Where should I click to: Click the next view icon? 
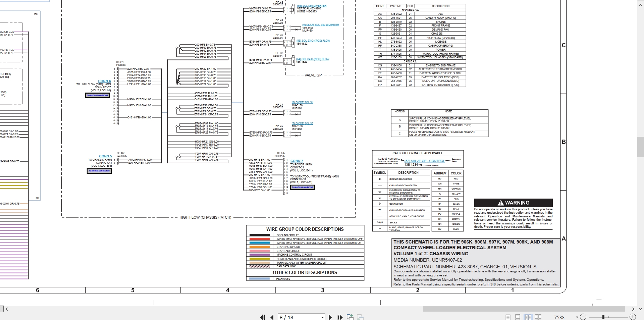pyautogui.click(x=360, y=317)
